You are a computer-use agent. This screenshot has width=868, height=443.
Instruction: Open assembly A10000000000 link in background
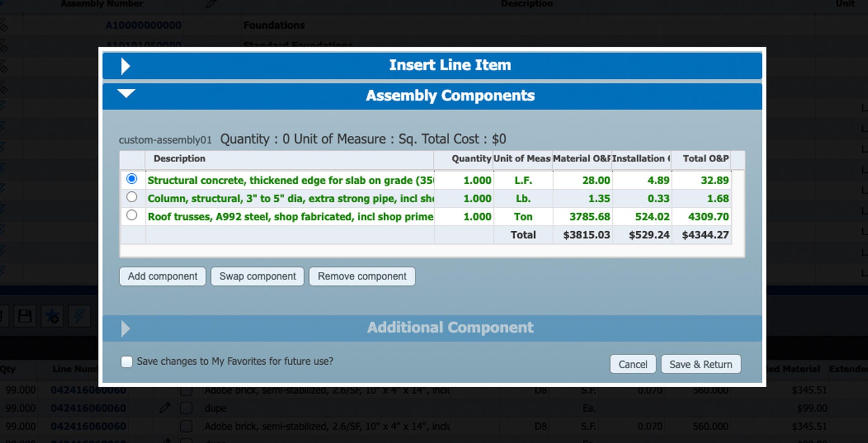[x=143, y=25]
